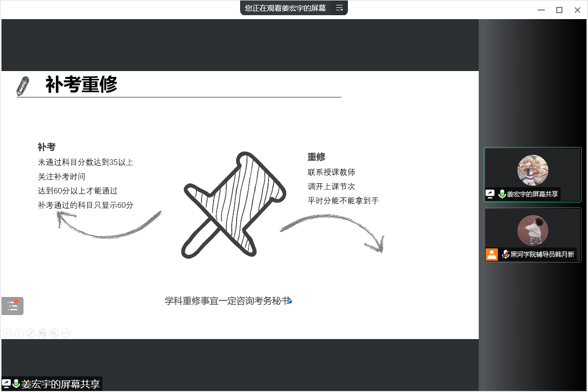Click the screen share icon in 姜宏宇 tile
The height and width of the screenshot is (392, 588).
pyautogui.click(x=490, y=194)
